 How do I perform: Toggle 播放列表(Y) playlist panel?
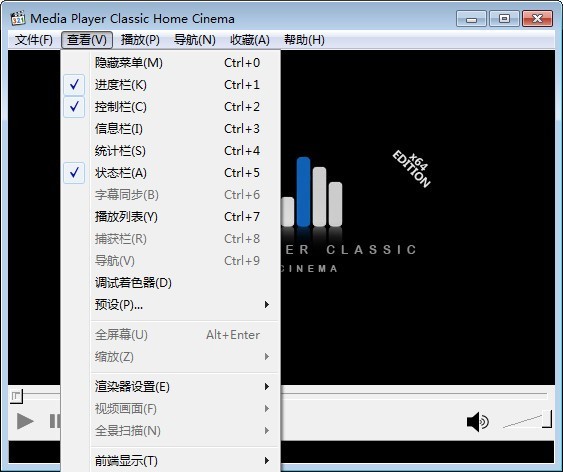[171, 217]
